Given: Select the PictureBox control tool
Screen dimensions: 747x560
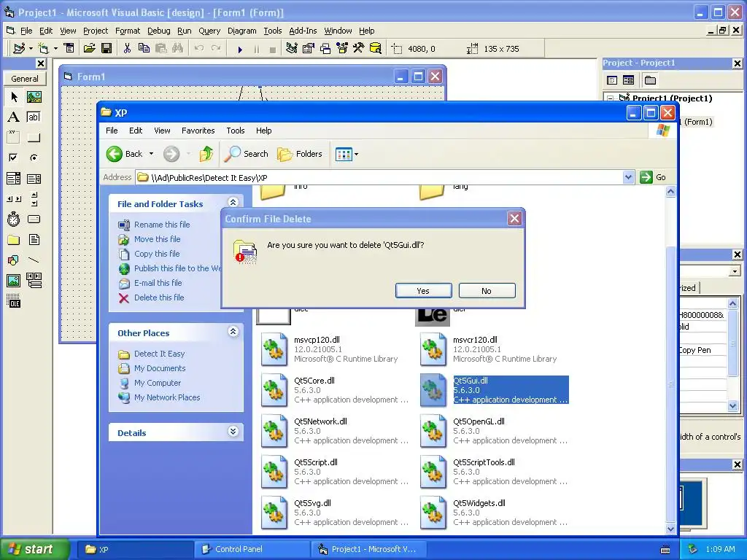Looking at the screenshot, I should pos(34,97).
